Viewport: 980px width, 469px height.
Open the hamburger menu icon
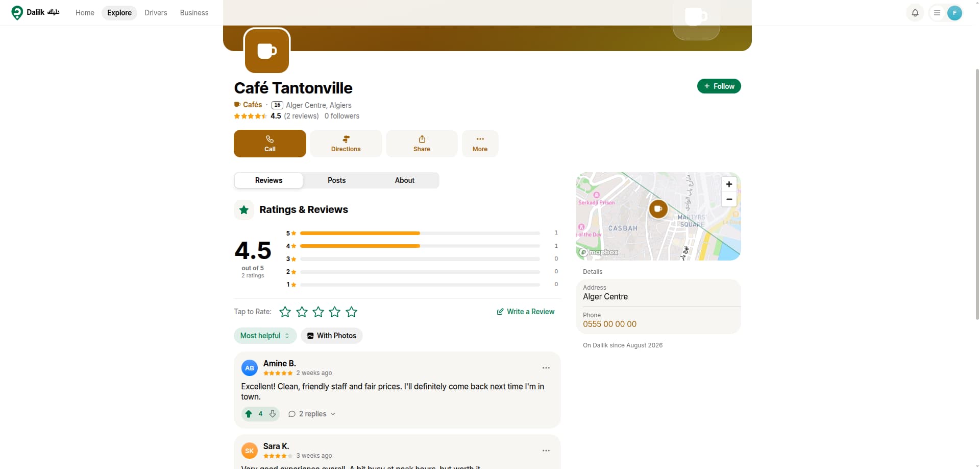[937, 13]
